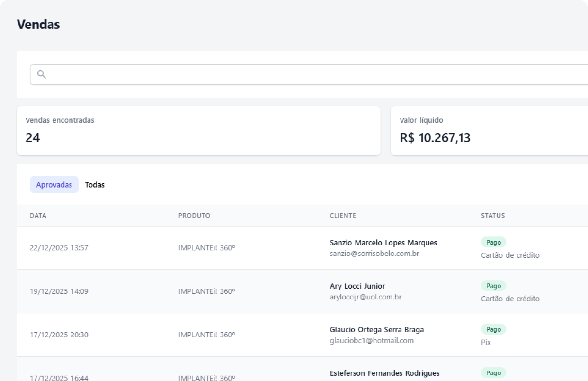Image resolution: width=588 pixels, height=381 pixels.
Task: Select the CLIENTE column header
Action: 343,216
